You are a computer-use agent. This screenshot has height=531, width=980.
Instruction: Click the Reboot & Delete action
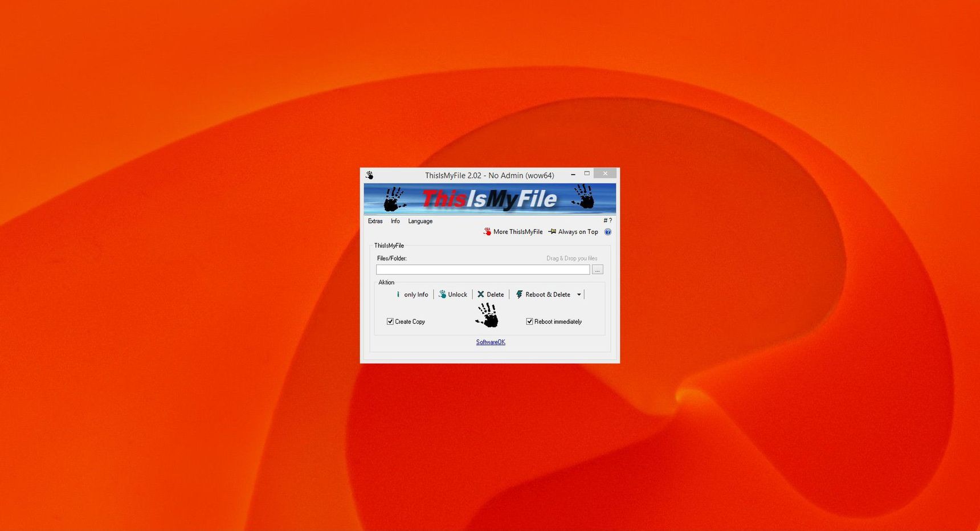coord(543,295)
